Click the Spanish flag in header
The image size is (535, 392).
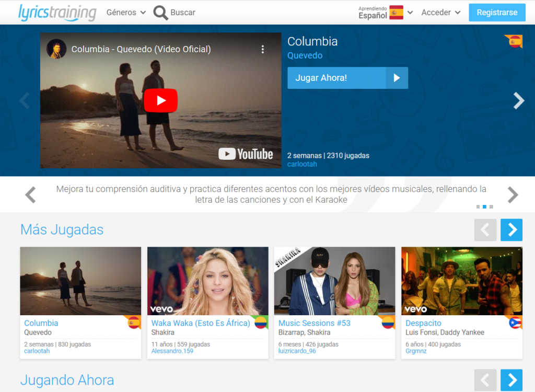396,13
